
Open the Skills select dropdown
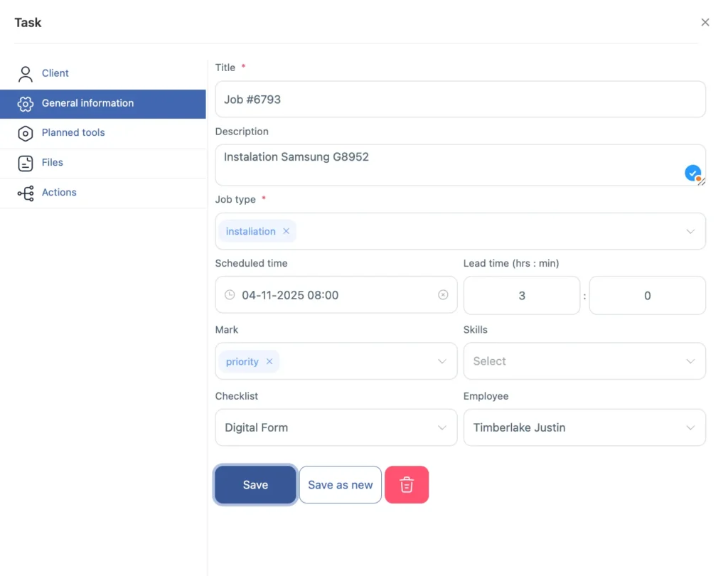(689, 361)
